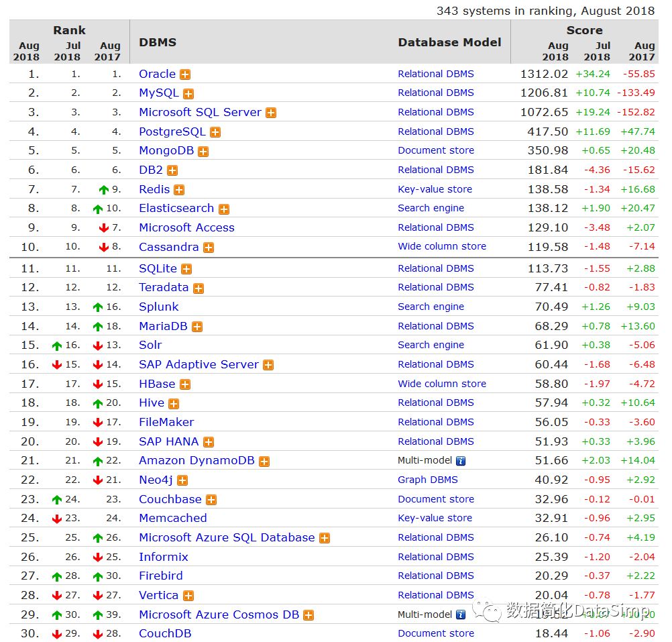Click Relational DBMS in the Oracle row
Screen dimensions: 672x642
coord(436,74)
